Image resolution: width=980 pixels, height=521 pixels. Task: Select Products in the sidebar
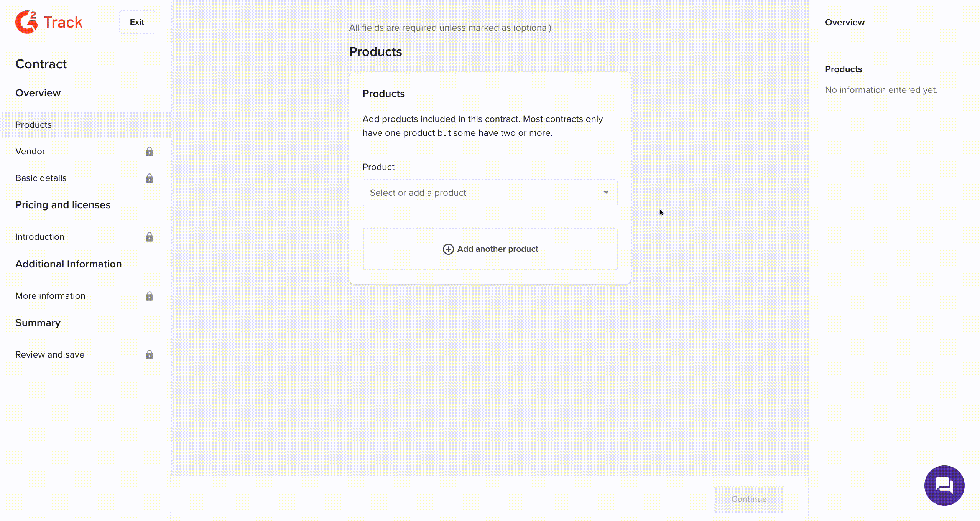[x=33, y=125]
